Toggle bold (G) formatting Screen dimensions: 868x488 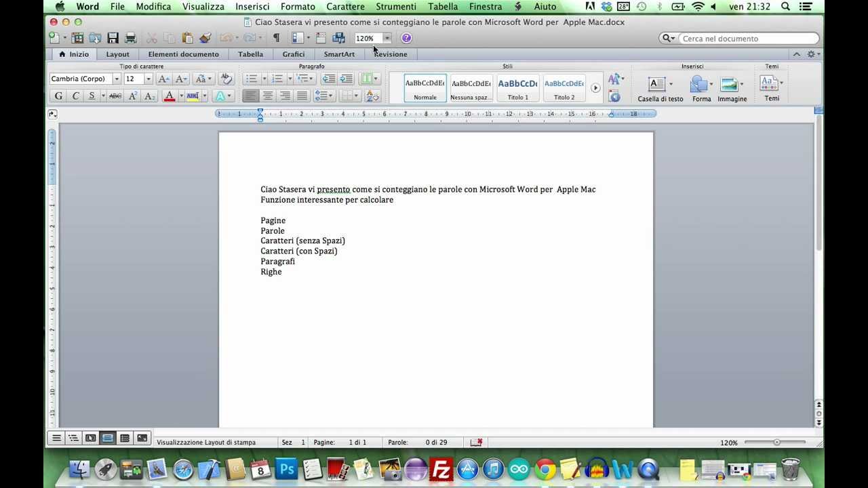[x=58, y=96]
